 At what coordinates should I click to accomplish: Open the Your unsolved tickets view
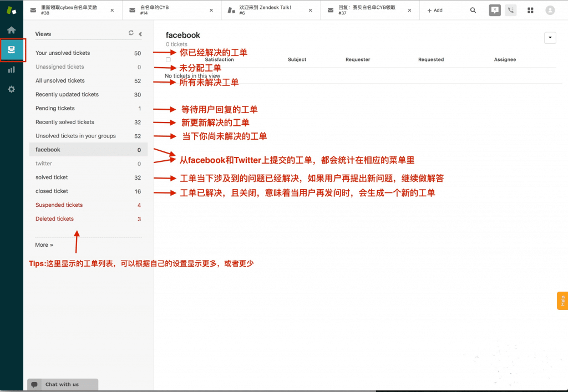[x=88, y=53]
